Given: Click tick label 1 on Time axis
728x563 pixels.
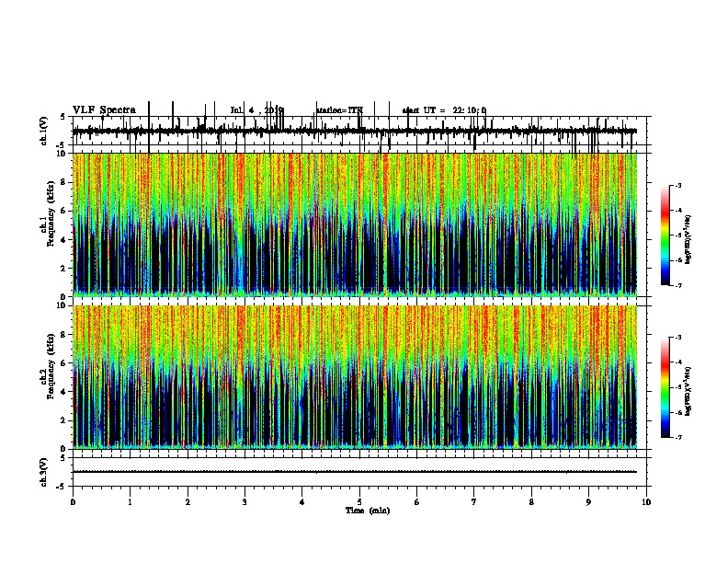Looking at the screenshot, I should tap(130, 502).
